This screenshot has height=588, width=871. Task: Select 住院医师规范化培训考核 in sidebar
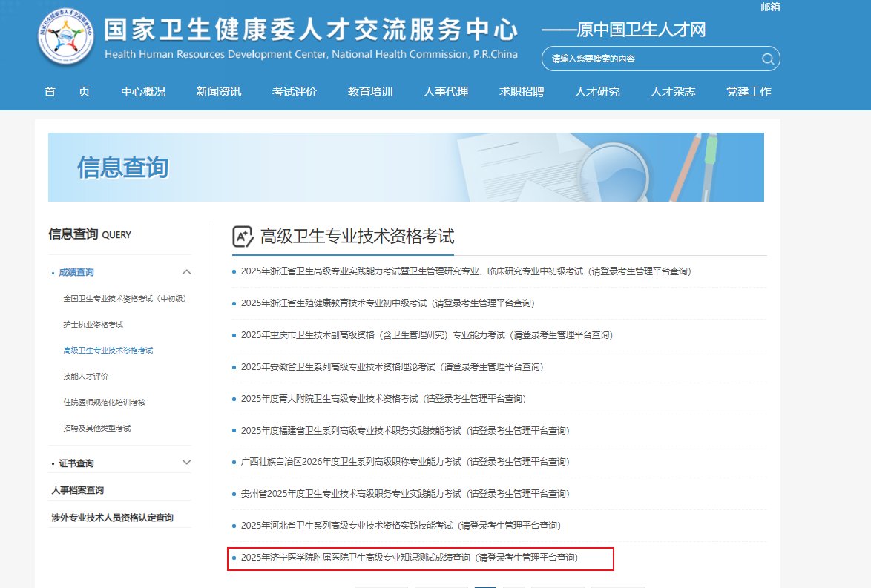tap(105, 403)
